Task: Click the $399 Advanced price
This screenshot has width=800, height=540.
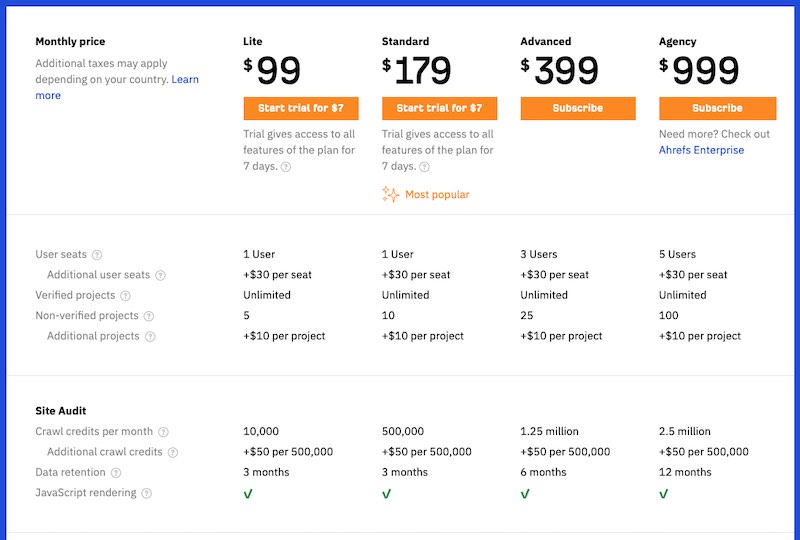Action: [x=559, y=70]
